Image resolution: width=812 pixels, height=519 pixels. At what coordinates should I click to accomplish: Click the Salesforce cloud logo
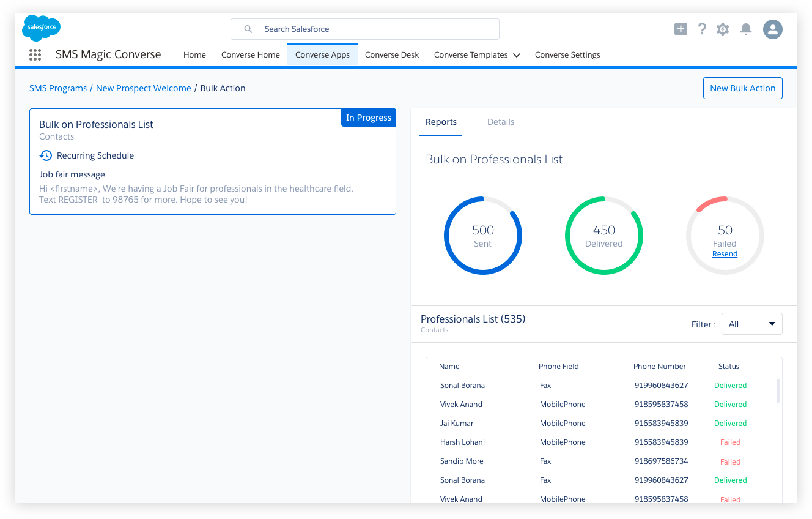41,28
